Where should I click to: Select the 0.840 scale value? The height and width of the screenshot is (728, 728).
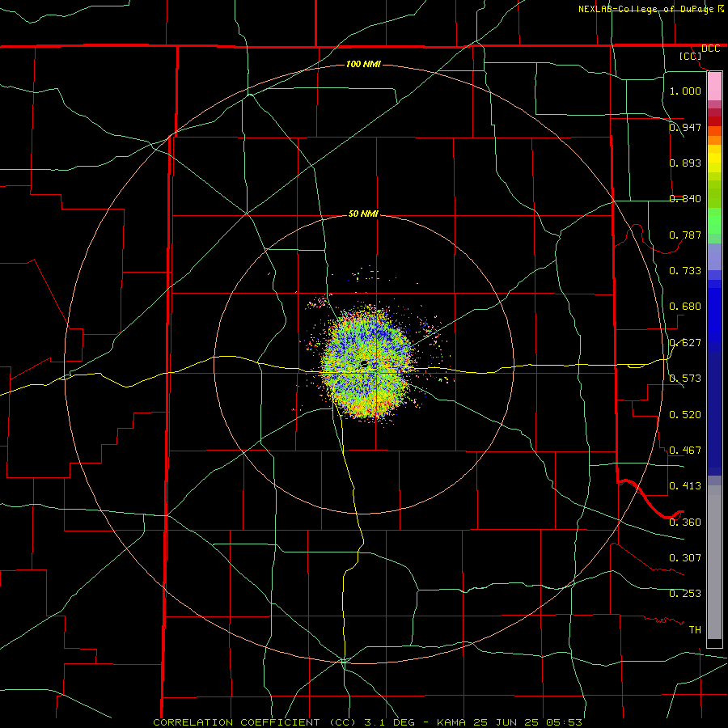(x=685, y=198)
